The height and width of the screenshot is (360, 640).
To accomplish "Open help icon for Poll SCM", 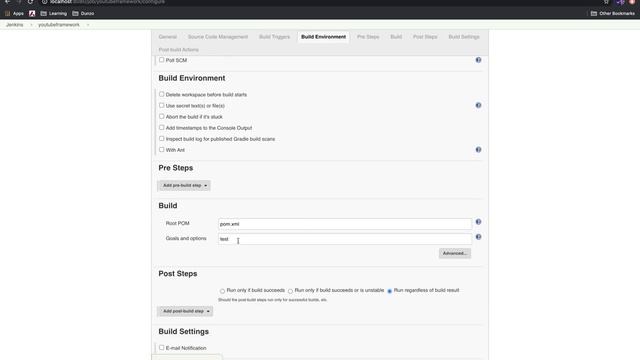I will coord(478,60).
